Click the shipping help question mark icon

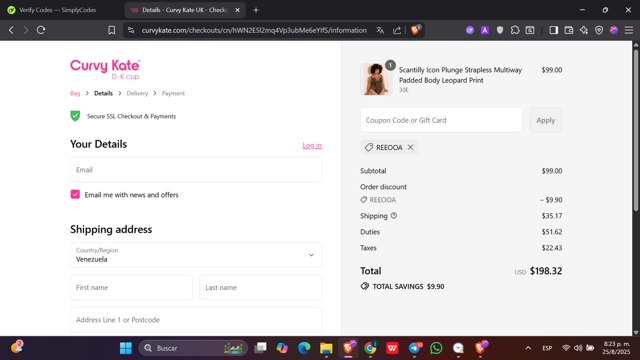(394, 216)
